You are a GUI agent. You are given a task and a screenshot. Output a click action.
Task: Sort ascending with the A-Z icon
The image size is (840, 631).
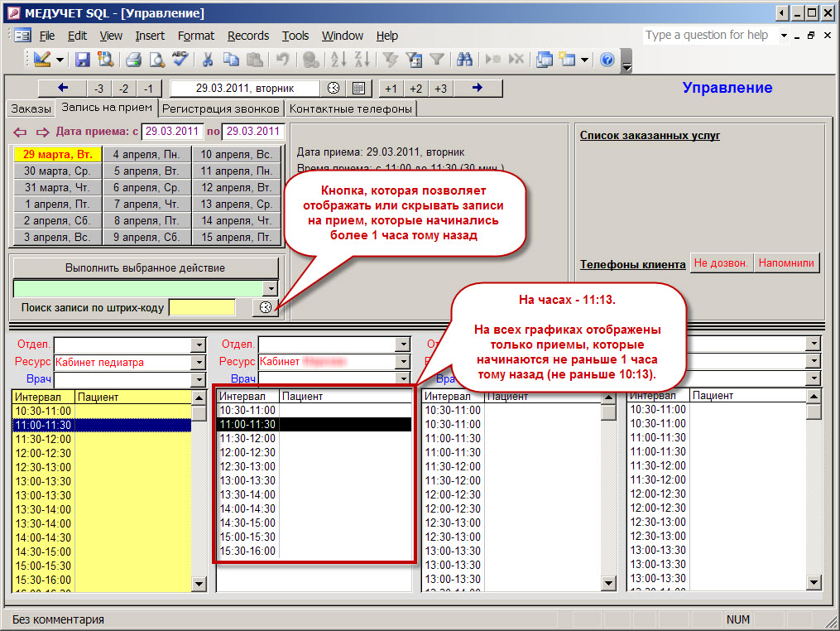(338, 59)
